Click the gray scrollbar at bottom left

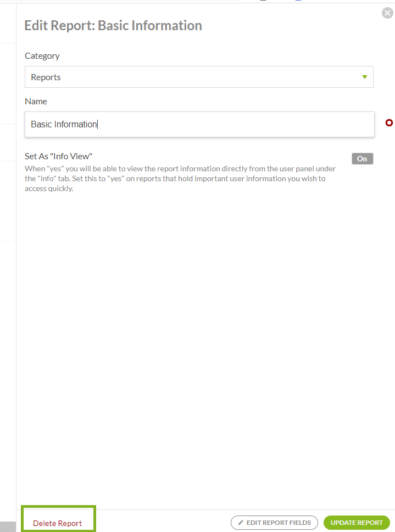pos(8,527)
